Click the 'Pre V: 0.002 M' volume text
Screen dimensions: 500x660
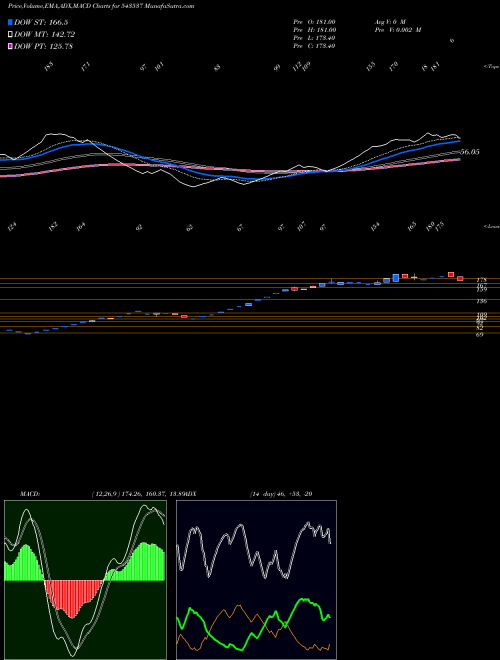tap(398, 30)
